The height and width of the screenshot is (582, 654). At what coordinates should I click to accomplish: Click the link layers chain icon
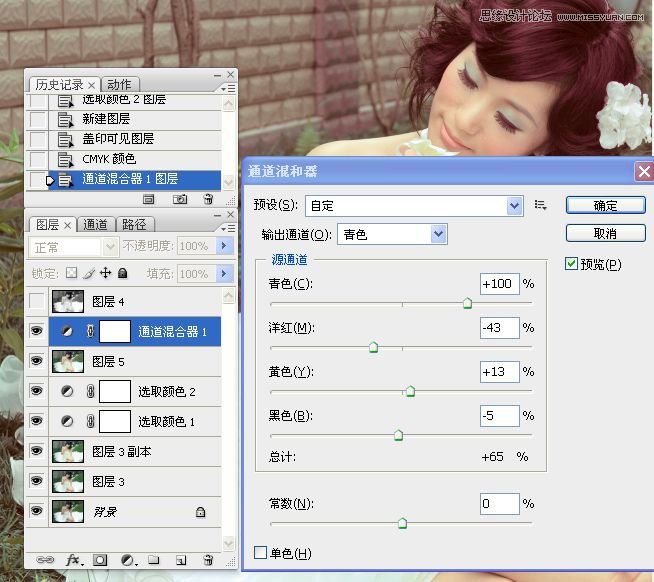click(44, 561)
